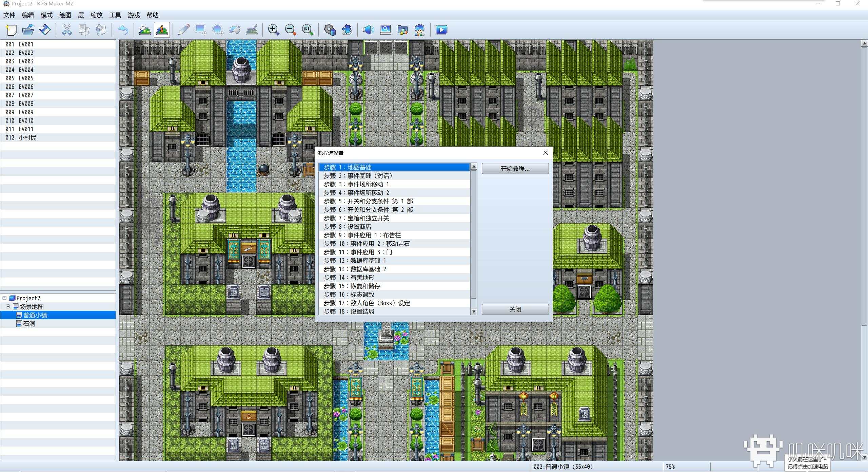
Task: Select tutorial 步骤 8：设置商店
Action: tap(394, 227)
